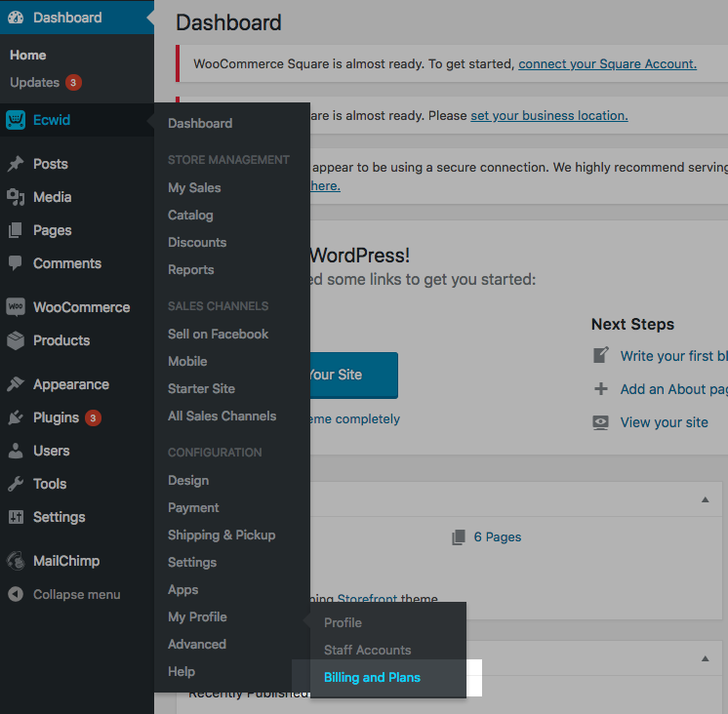Click the Dashboard gauge icon
This screenshot has width=728, height=714.
click(x=16, y=18)
